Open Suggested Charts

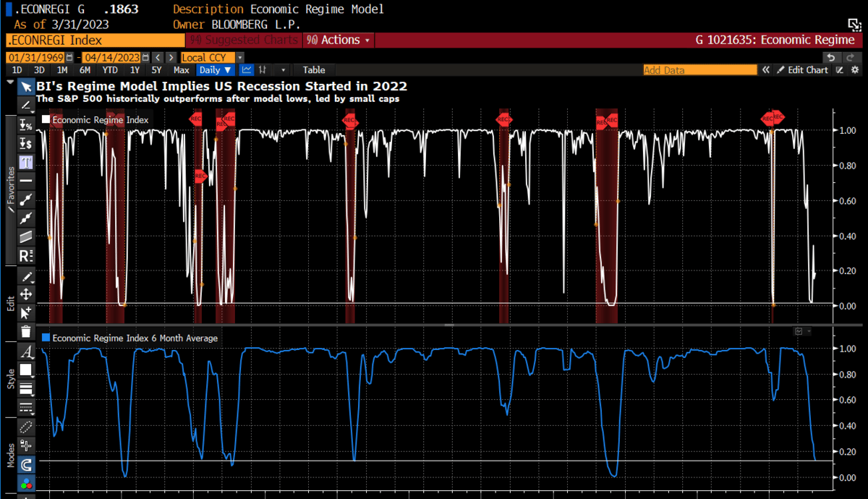click(243, 40)
